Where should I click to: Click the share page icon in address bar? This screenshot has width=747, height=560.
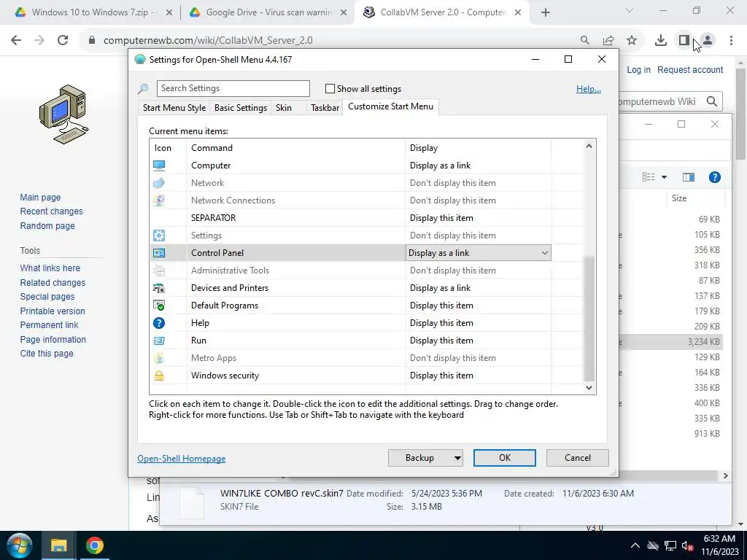coord(608,41)
